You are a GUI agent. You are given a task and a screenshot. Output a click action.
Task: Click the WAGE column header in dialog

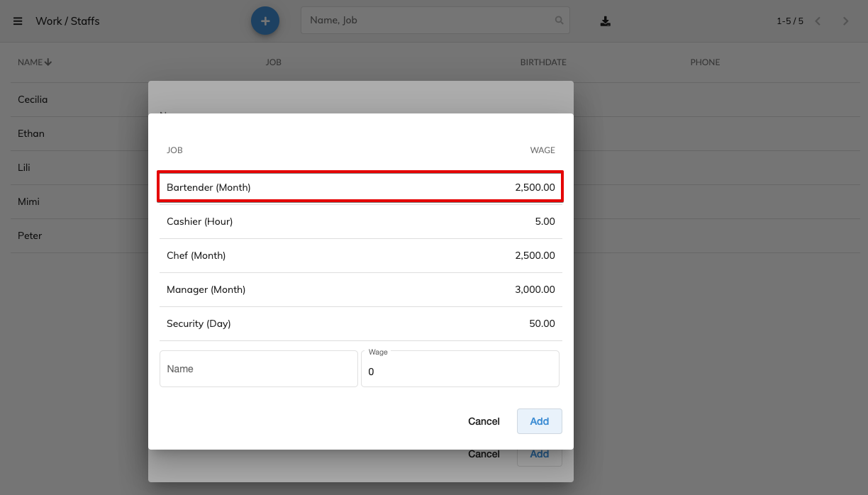(x=542, y=150)
